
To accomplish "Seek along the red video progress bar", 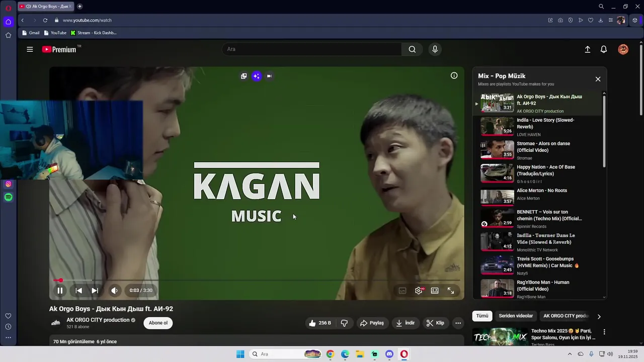I will (257, 280).
